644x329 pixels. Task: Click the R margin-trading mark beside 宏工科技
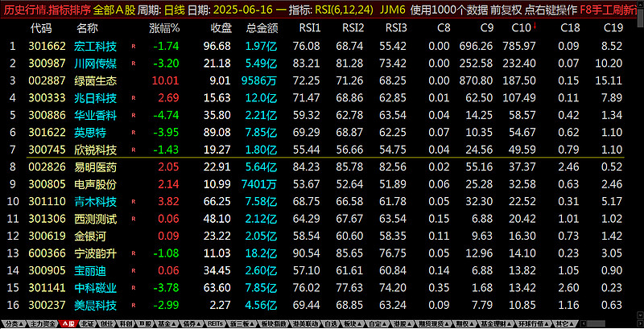click(x=133, y=47)
